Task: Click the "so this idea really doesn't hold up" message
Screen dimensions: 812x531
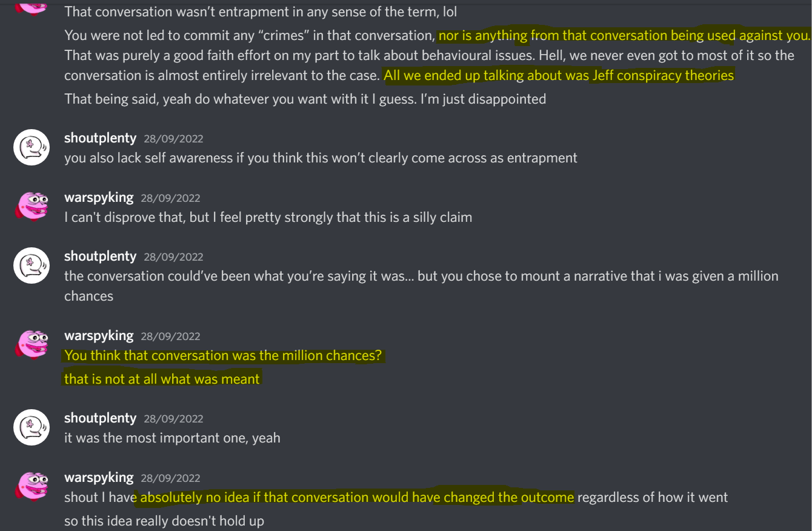Action: pos(164,521)
